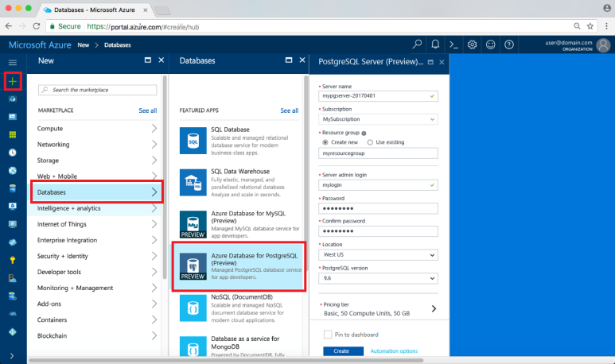Click the browser back arrow
Image resolution: width=615 pixels, height=364 pixels.
tap(9, 26)
